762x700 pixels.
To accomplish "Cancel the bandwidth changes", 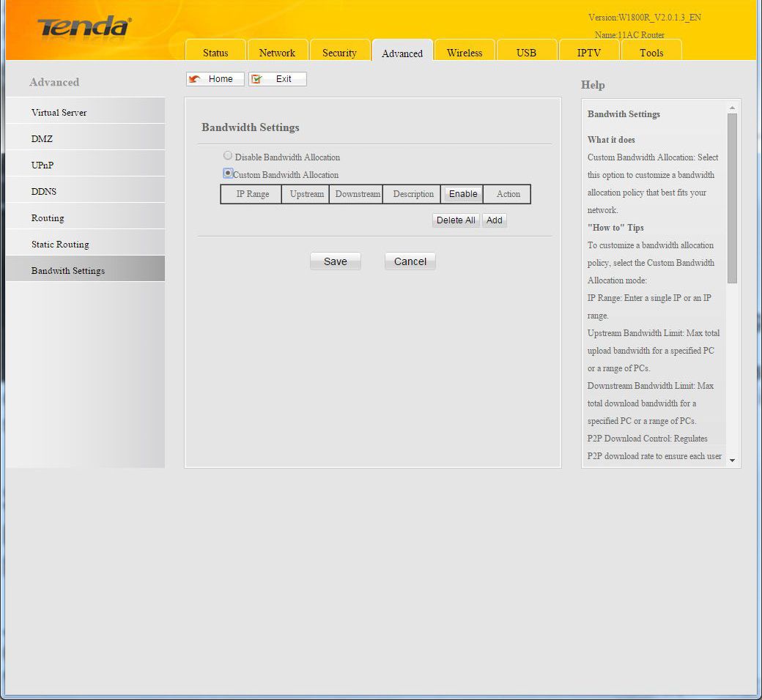I will (410, 261).
